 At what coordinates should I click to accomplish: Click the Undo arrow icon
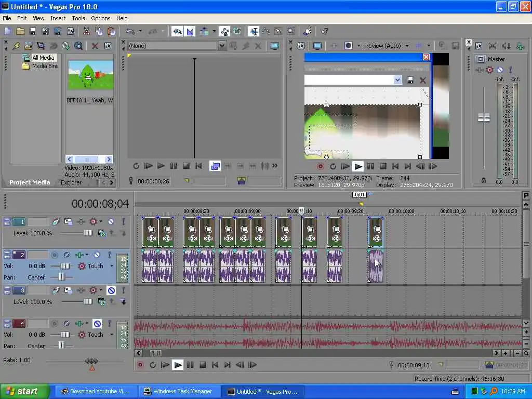tap(130, 32)
